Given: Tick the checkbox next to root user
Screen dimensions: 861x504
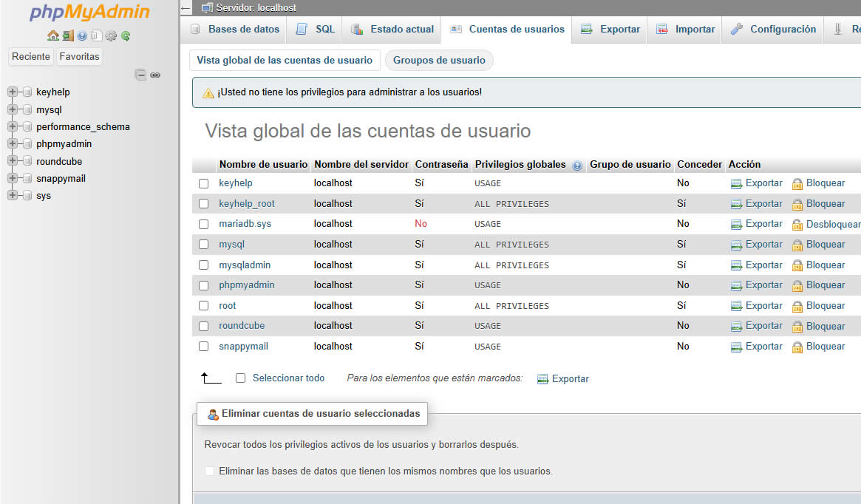Looking at the screenshot, I should click(x=204, y=306).
